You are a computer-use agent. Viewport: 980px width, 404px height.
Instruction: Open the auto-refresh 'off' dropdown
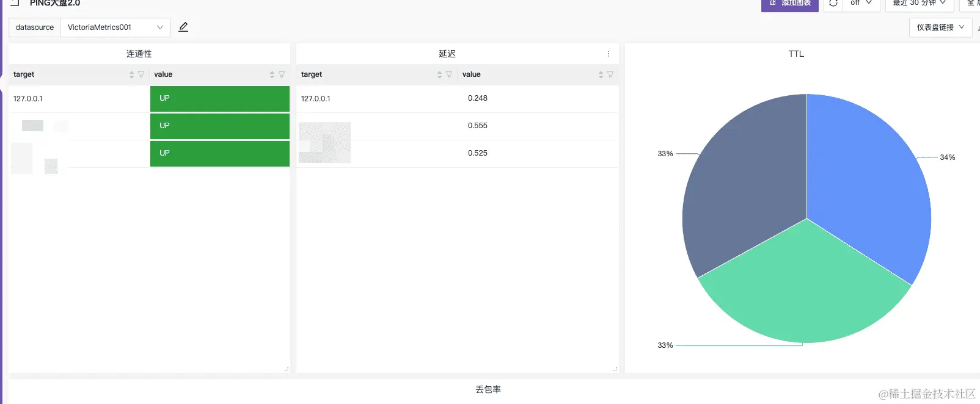(x=861, y=4)
